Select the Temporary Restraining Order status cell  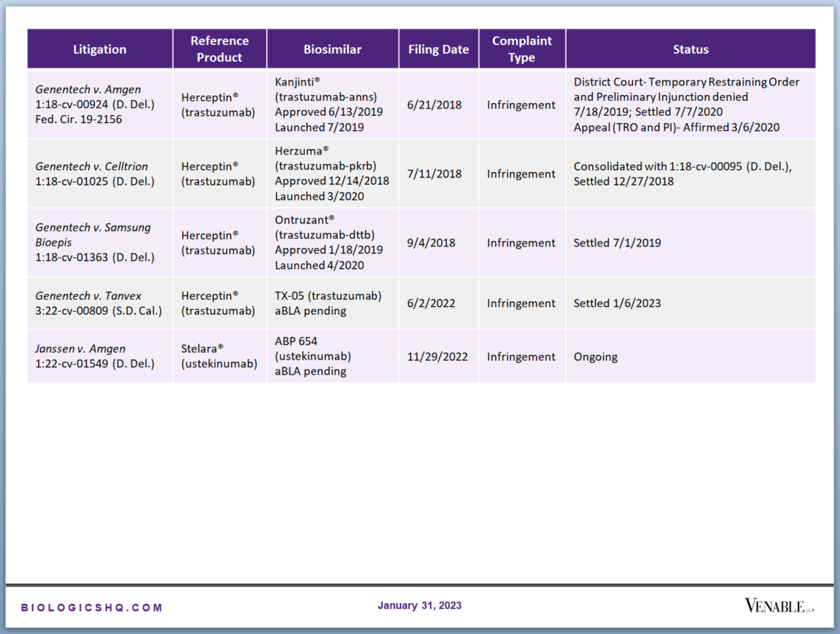coord(691,104)
